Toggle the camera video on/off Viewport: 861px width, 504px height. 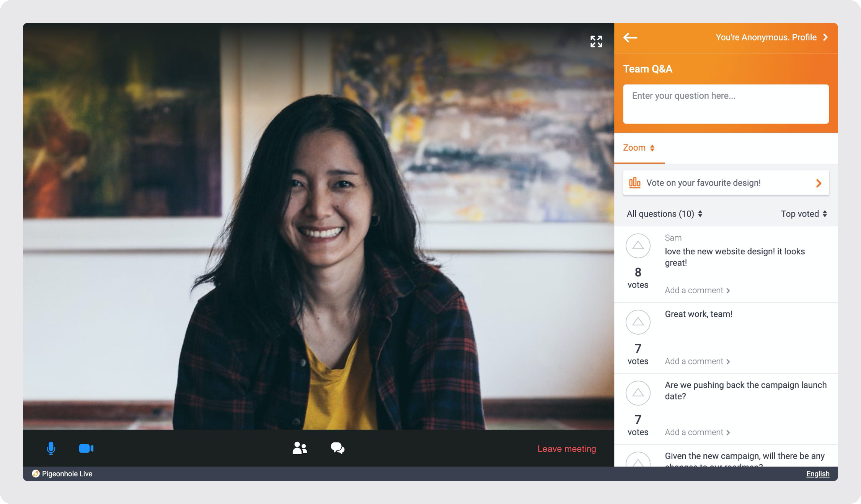(86, 448)
